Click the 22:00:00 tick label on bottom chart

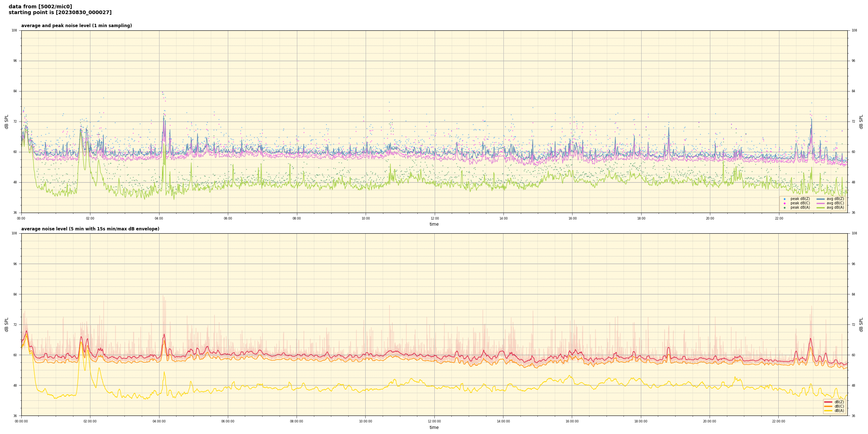pos(778,421)
